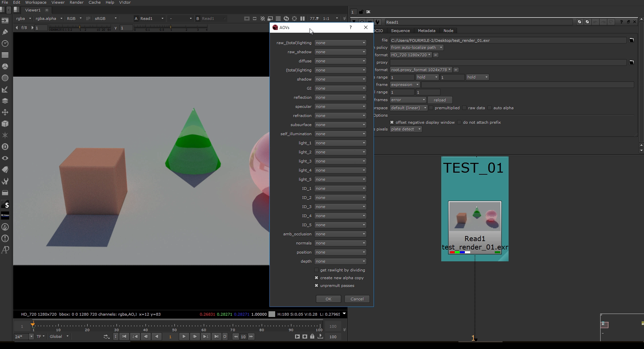644x349 pixels.
Task: Enable get rawlight by dividing checkbox
Action: 316,270
